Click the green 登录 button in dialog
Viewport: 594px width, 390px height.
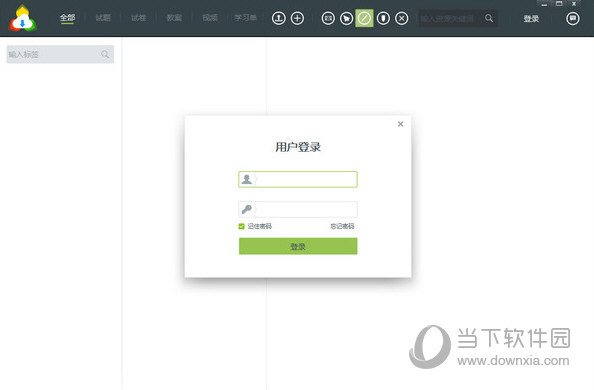298,246
